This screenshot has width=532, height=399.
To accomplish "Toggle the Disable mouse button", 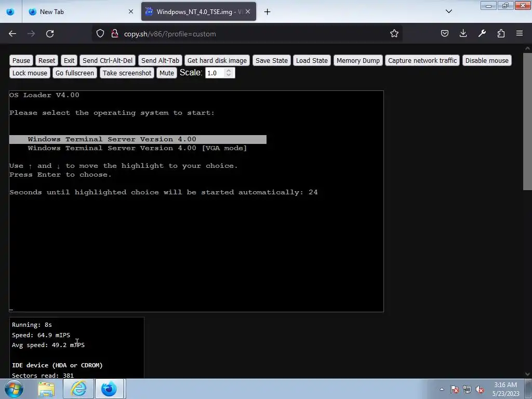I will pos(487,60).
